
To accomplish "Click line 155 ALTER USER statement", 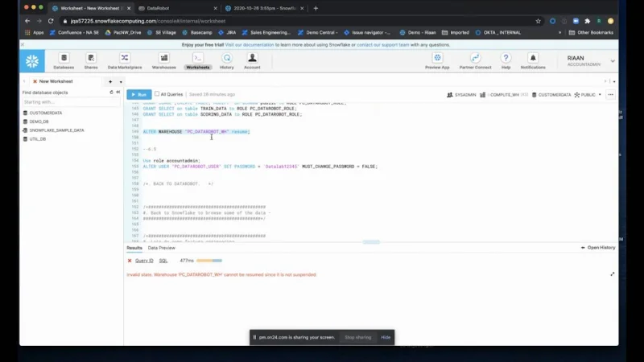I will click(260, 167).
